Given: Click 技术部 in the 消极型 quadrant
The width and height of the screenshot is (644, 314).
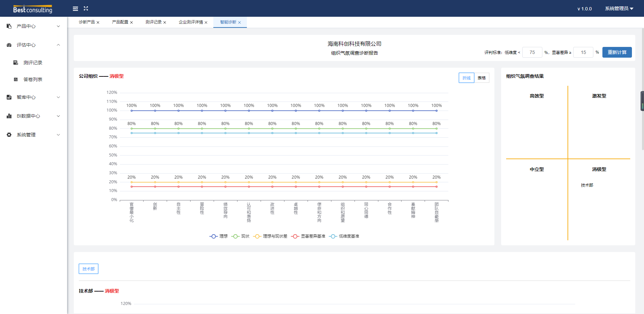Looking at the screenshot, I should click(587, 185).
